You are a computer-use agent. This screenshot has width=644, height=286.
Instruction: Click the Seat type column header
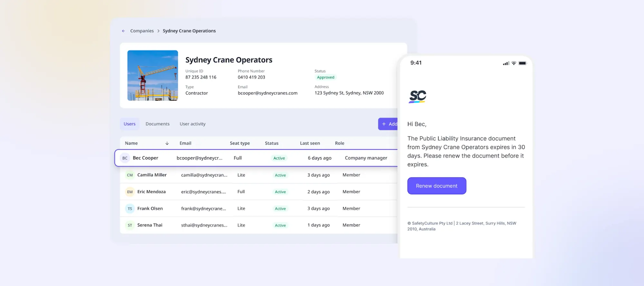(240, 143)
